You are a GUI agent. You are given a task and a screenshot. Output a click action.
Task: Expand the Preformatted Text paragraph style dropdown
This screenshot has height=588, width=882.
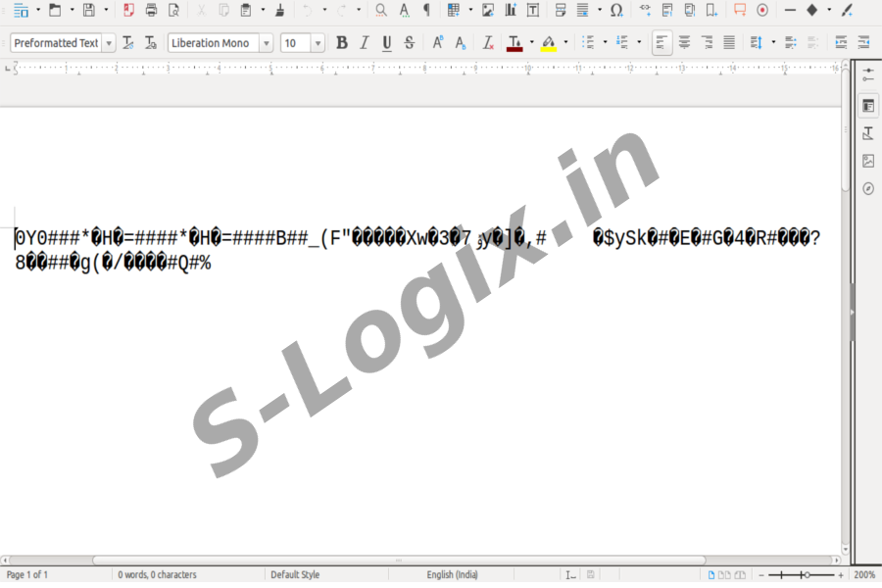pyautogui.click(x=109, y=43)
